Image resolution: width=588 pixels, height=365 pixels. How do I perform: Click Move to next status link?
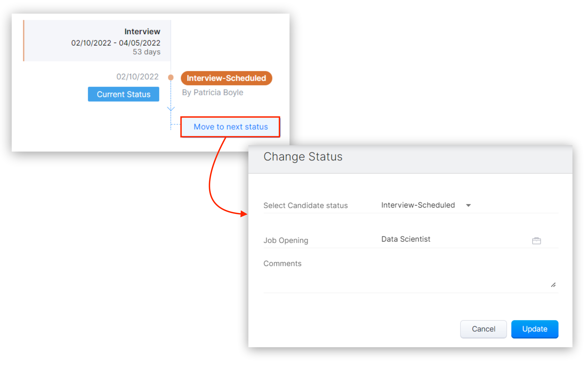point(230,127)
